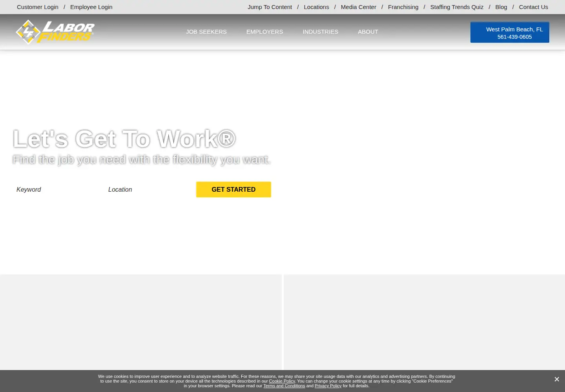Image resolution: width=565 pixels, height=392 pixels.
Task: Click the Get Started button
Action: point(233,190)
